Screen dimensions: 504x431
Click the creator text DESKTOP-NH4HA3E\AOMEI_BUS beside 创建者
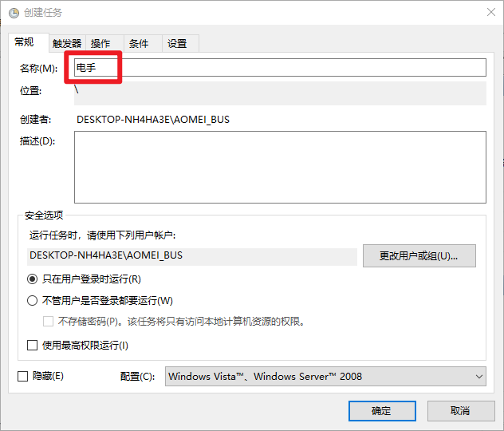coord(153,120)
